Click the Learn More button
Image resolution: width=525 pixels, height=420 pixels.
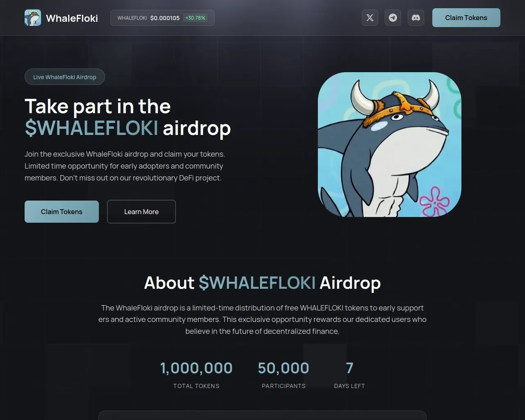142,212
